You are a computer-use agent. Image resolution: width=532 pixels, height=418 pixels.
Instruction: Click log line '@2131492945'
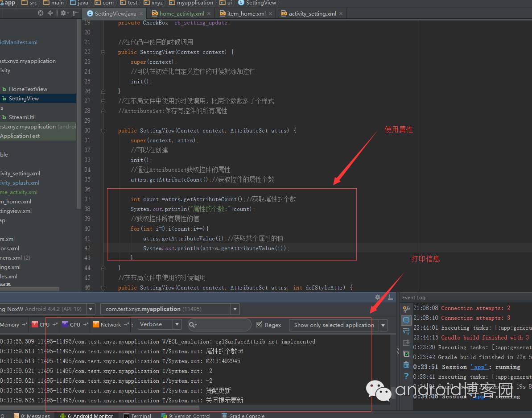point(120,361)
